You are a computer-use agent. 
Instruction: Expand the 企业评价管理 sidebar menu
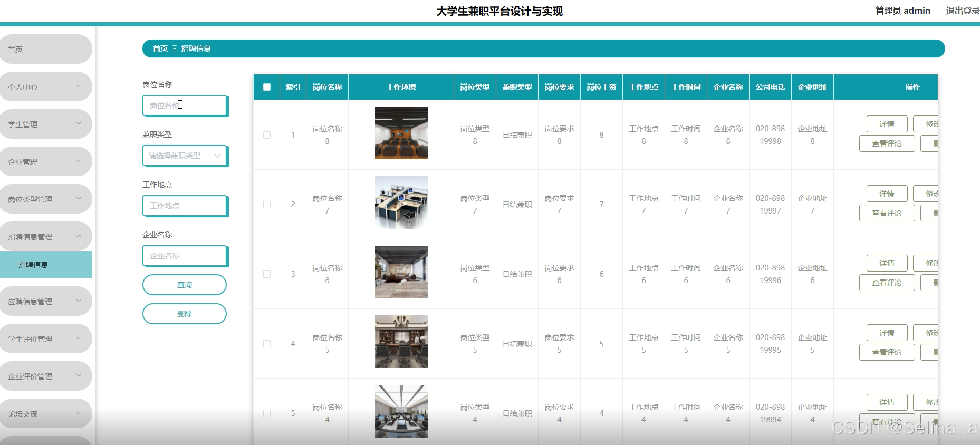46,376
